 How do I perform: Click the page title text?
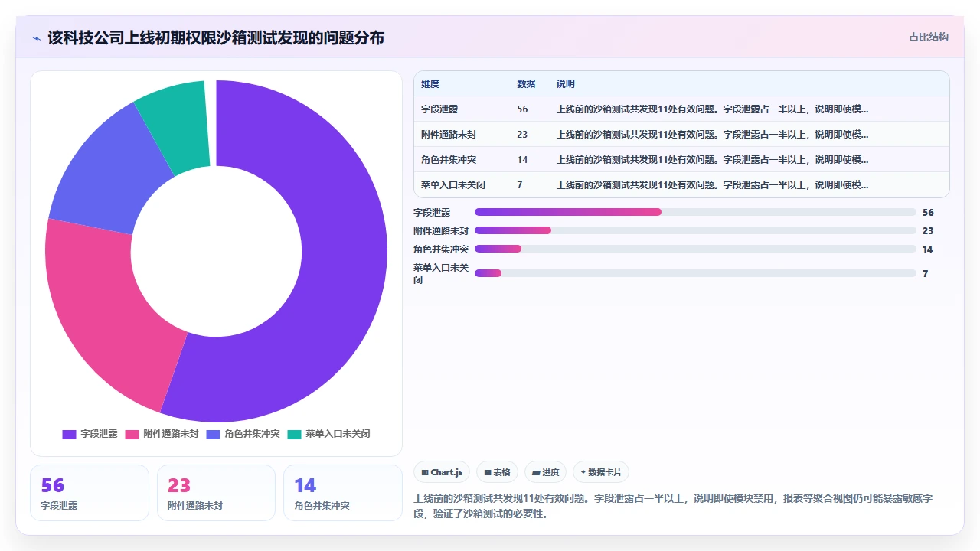[x=216, y=37]
